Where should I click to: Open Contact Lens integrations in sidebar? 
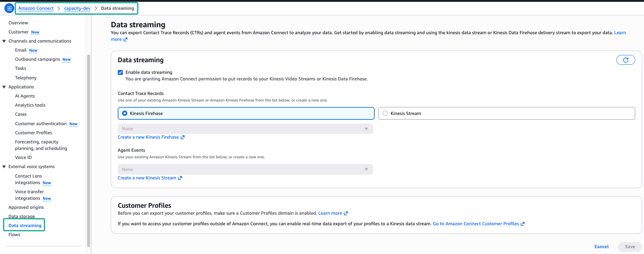pyautogui.click(x=28, y=179)
